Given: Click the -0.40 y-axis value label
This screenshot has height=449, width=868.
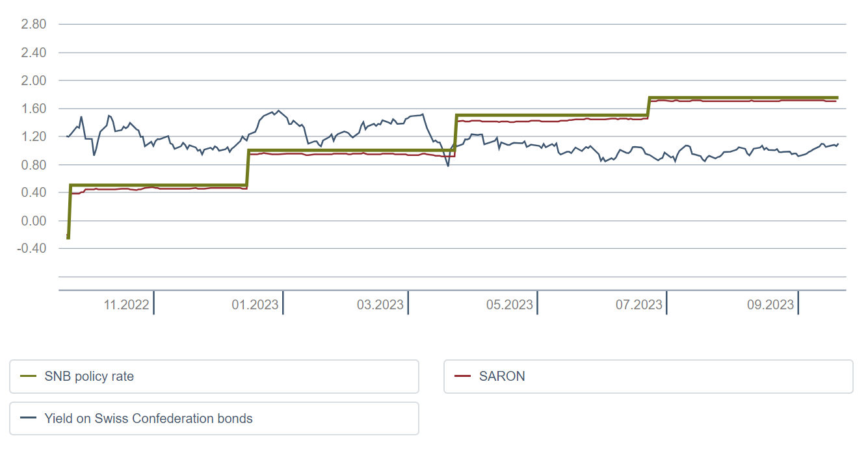Looking at the screenshot, I should click(x=33, y=249).
